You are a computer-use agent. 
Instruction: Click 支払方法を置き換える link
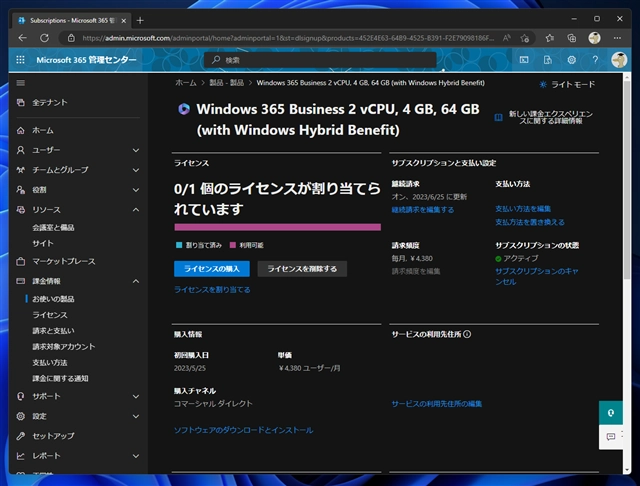tap(530, 222)
